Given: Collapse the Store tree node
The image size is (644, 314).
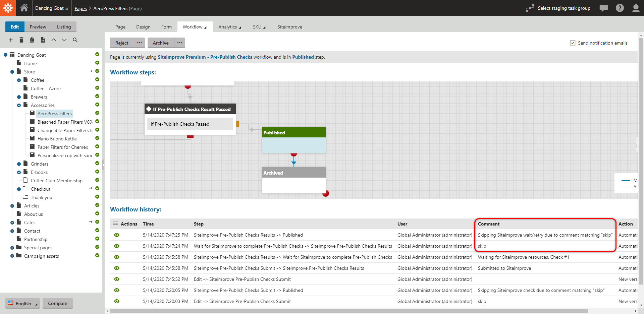Looking at the screenshot, I should point(12,72).
